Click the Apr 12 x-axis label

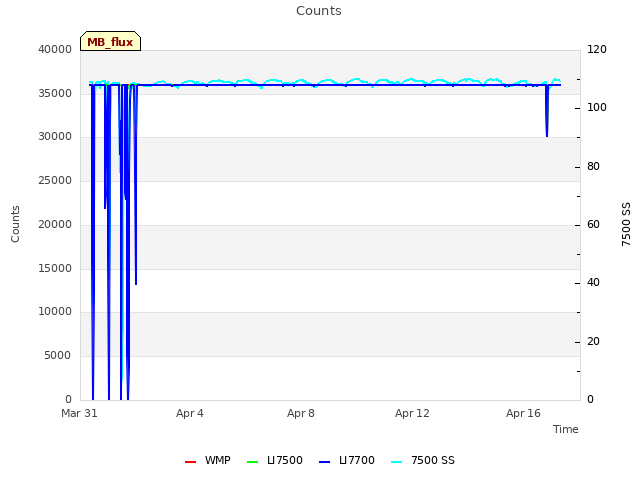pyautogui.click(x=412, y=413)
